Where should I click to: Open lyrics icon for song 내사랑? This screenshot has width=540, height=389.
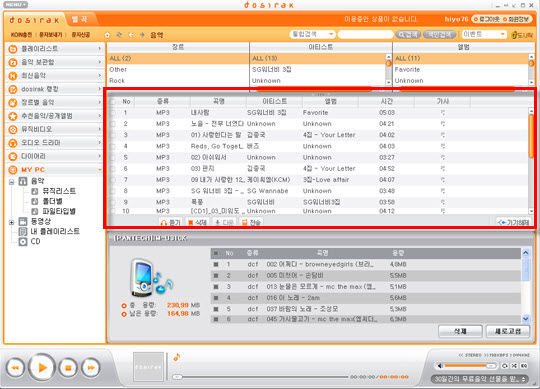point(443,113)
